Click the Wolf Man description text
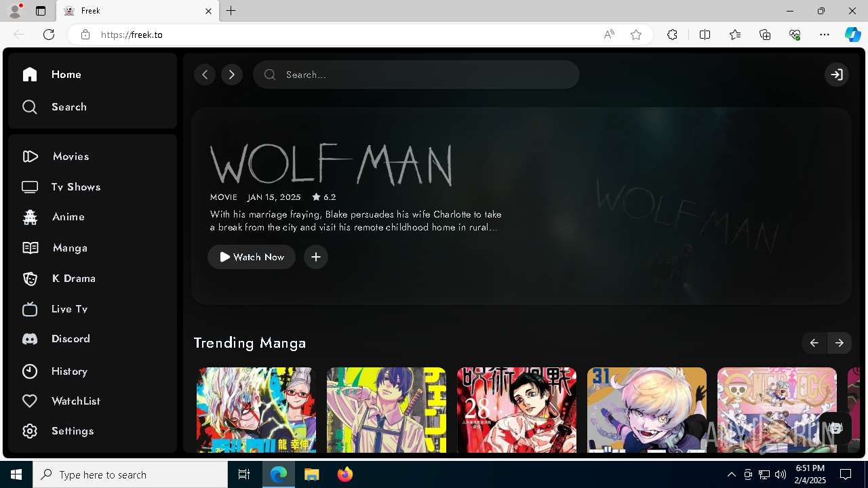Viewport: 868px width, 488px height. 356,221
